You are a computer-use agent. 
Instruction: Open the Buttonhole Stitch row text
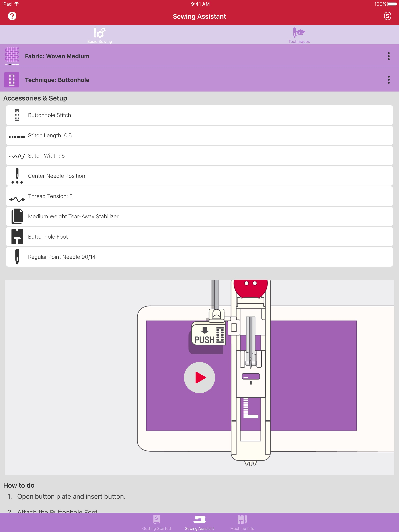[49, 115]
